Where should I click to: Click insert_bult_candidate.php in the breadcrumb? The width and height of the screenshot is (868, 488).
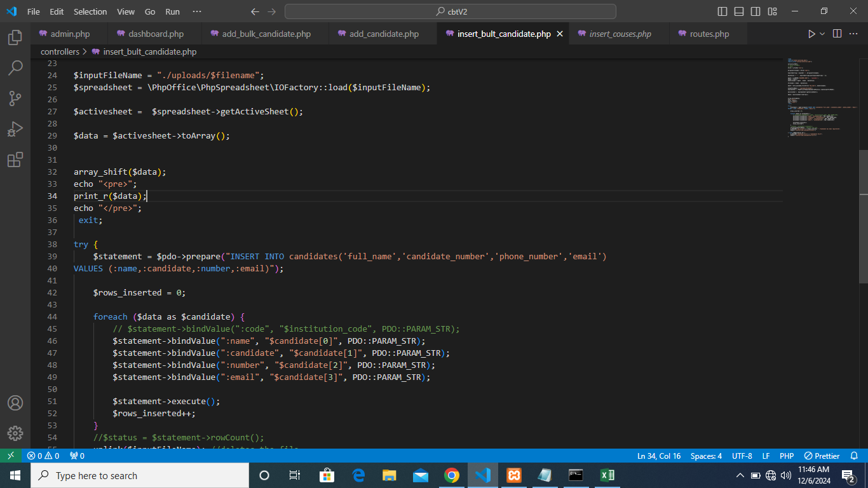(150, 51)
